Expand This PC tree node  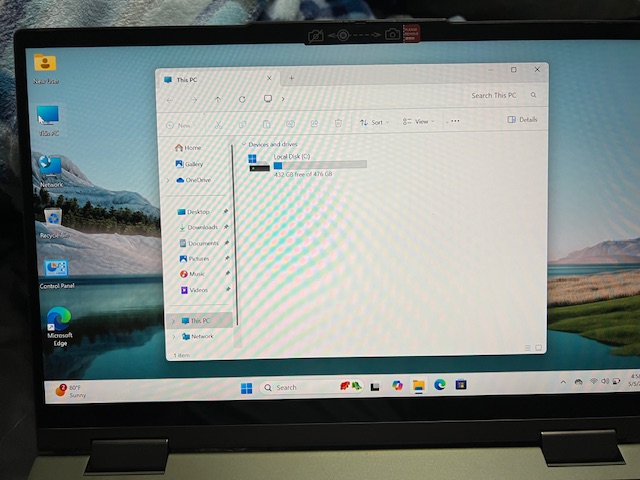coord(173,321)
